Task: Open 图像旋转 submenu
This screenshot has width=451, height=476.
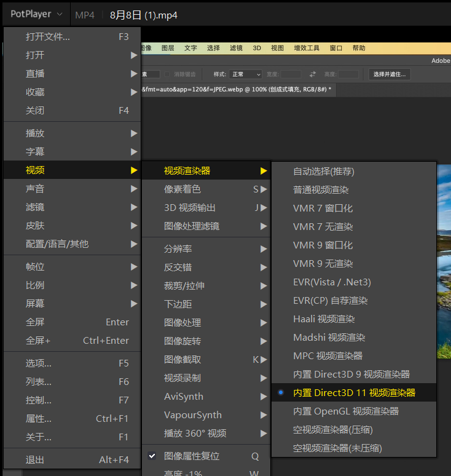Action: pos(206,341)
